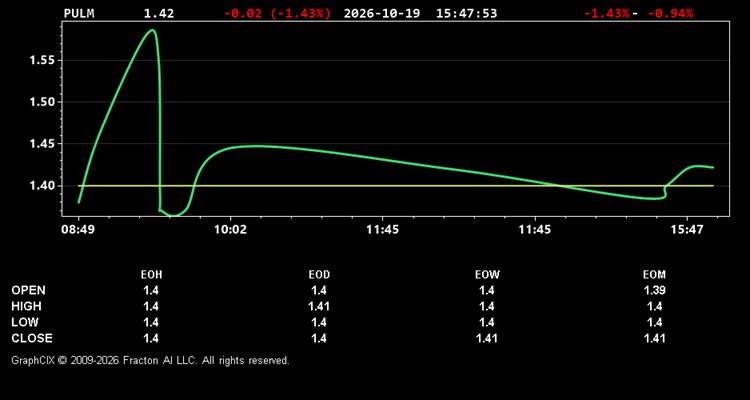Click the 08:49 time axis label
This screenshot has width=750, height=400.
coord(77,230)
